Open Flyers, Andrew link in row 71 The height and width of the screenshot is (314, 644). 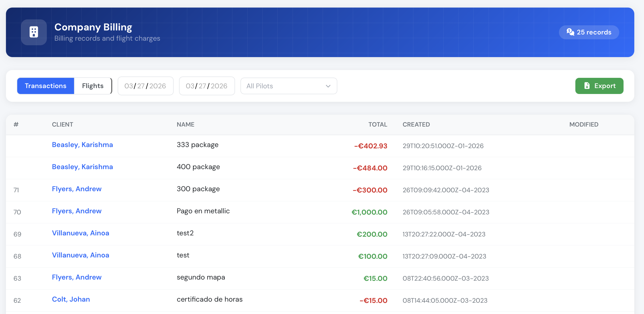77,189
